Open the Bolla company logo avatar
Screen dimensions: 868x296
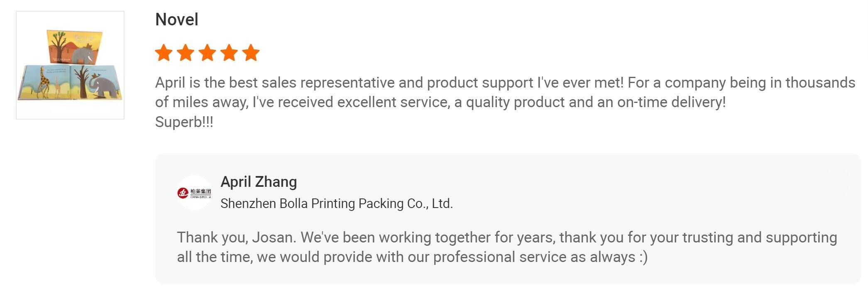pyautogui.click(x=194, y=193)
